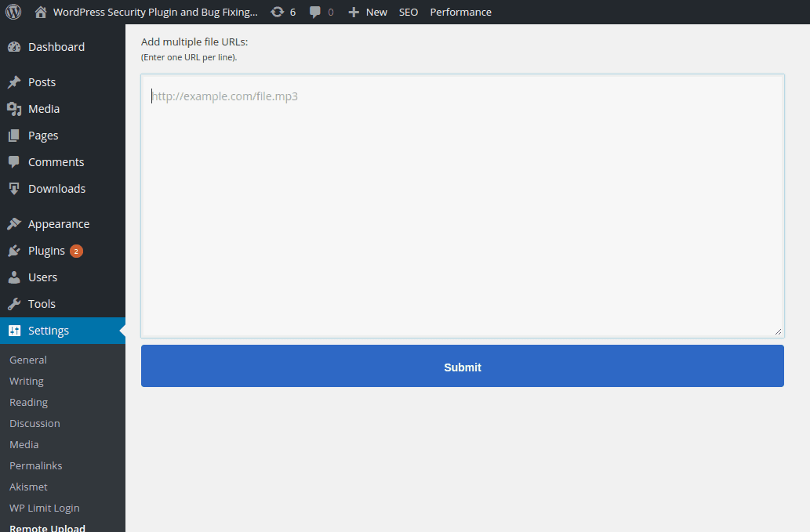Expand the Pages submenu
The width and height of the screenshot is (810, 532).
click(x=42, y=135)
